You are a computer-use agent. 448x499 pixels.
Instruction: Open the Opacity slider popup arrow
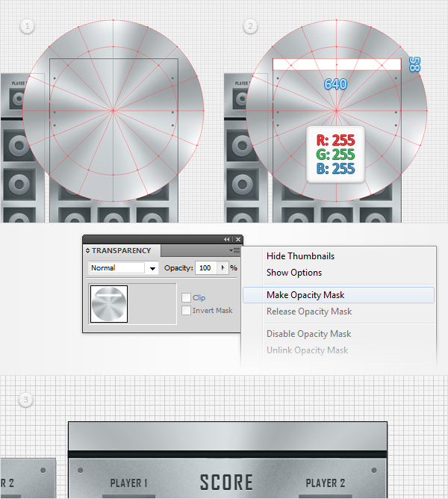pyautogui.click(x=223, y=268)
